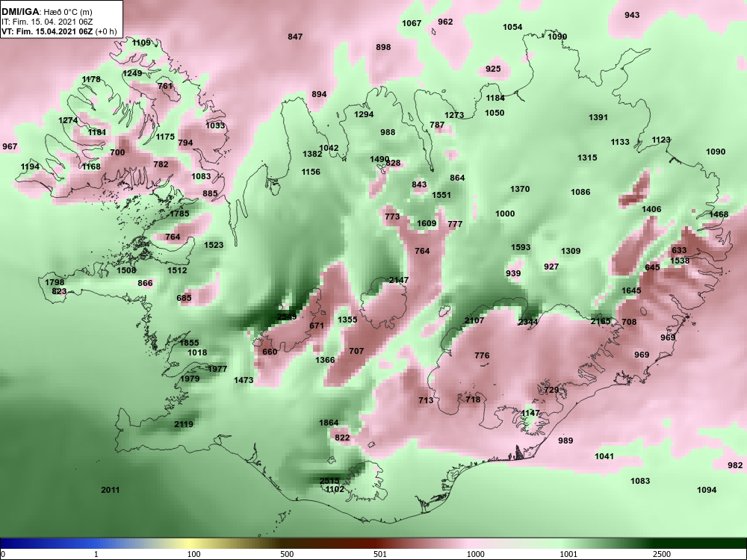Select the 660 map value
The width and height of the screenshot is (747, 560).
(270, 352)
